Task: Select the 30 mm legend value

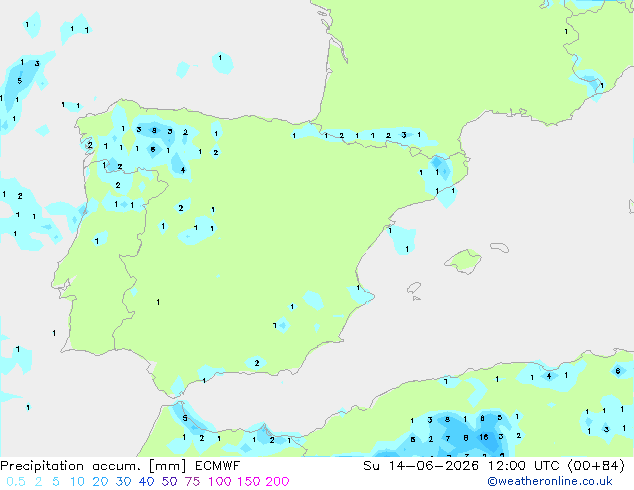Action: pos(123,482)
